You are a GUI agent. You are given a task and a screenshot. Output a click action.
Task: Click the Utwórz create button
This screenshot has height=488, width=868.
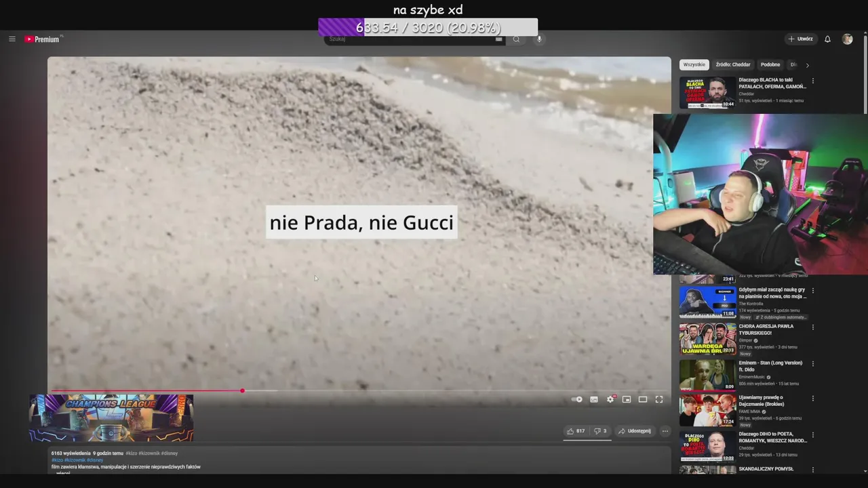[x=801, y=39]
